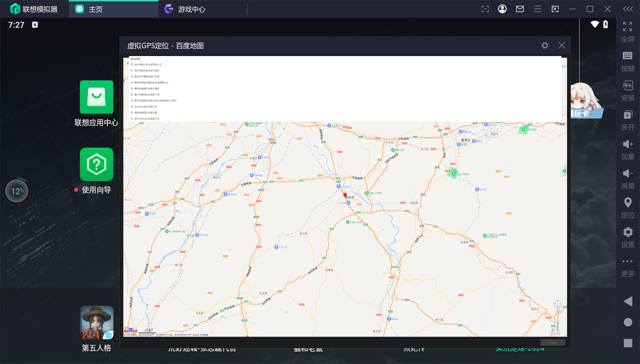Launch the 第五人格 game icon
The height and width of the screenshot is (364, 640).
[x=96, y=322]
